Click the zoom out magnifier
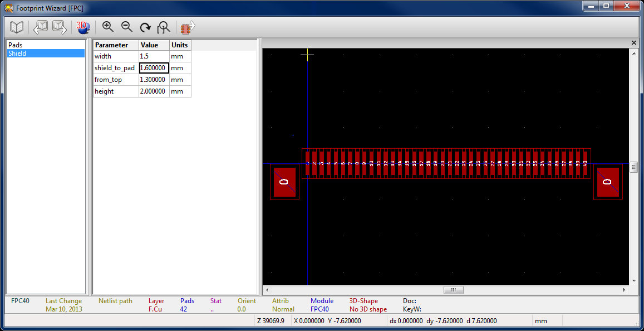Screen dimensions: 644x331 pyautogui.click(x=126, y=27)
